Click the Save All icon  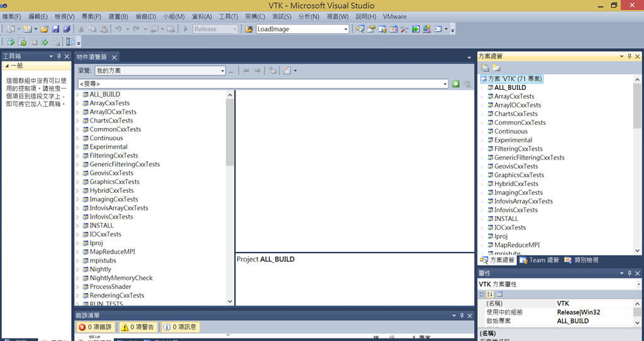tap(66, 29)
